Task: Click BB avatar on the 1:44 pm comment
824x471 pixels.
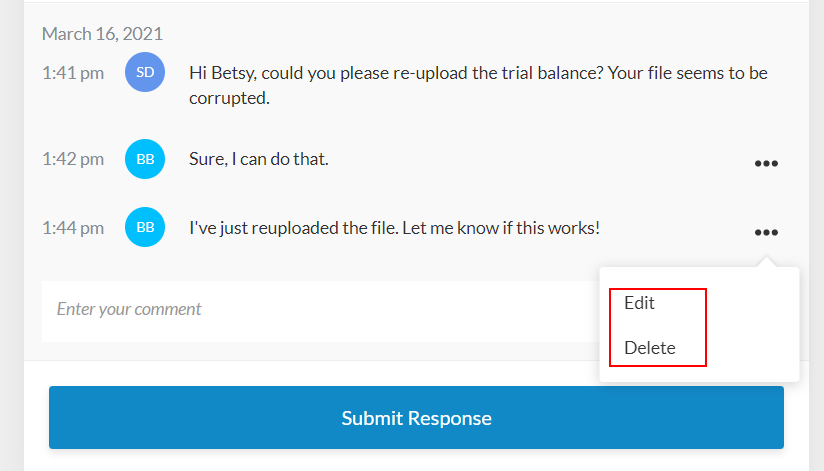Action: tap(145, 227)
